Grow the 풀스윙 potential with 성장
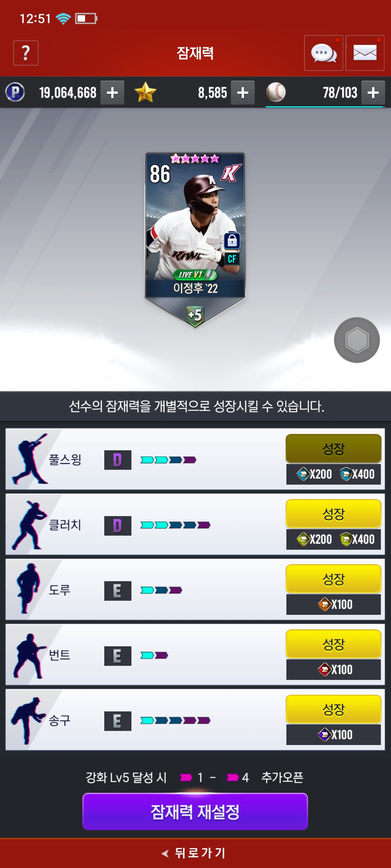 pos(333,448)
